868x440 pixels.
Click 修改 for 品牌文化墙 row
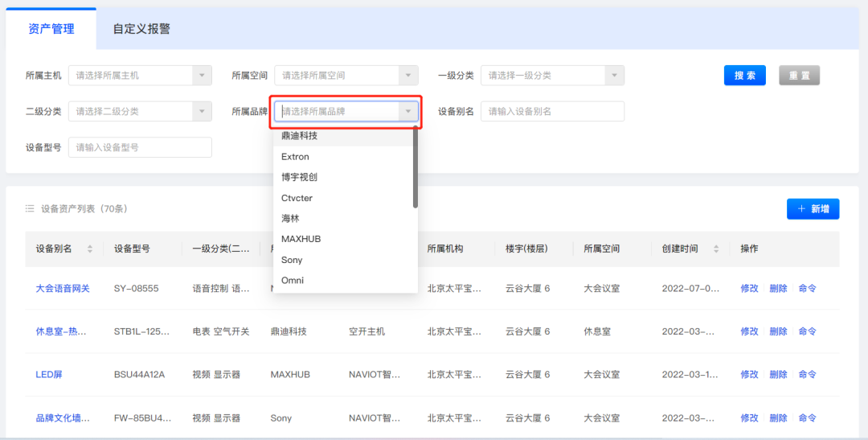pos(750,417)
